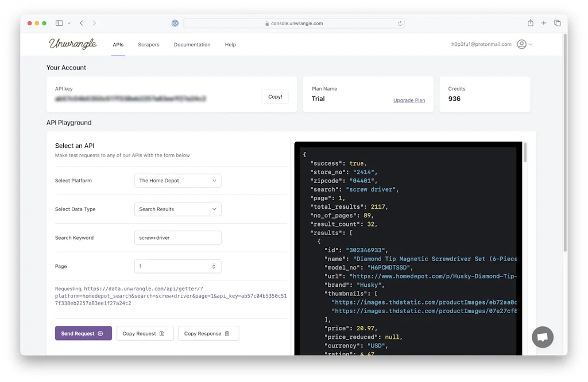Click the privacy shield icon by the address bar
Image resolution: width=588 pixels, height=382 pixels.
(175, 24)
